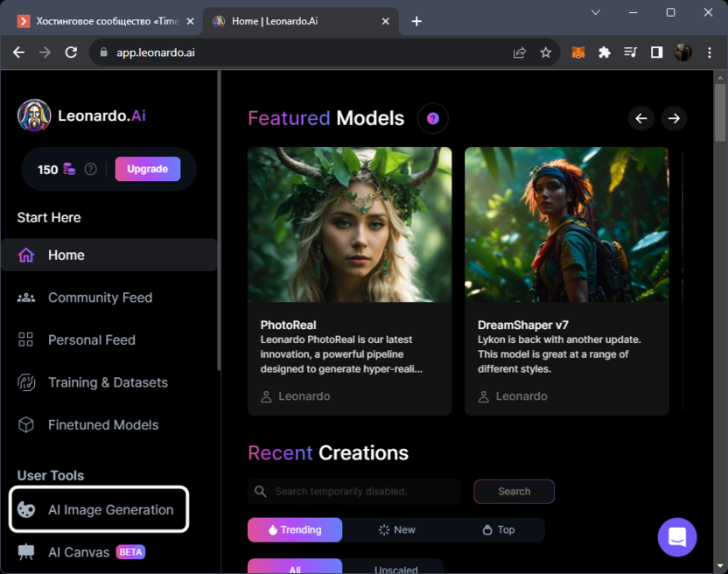Go back with browser back arrow
Viewport: 728px width, 574px height.
18,52
